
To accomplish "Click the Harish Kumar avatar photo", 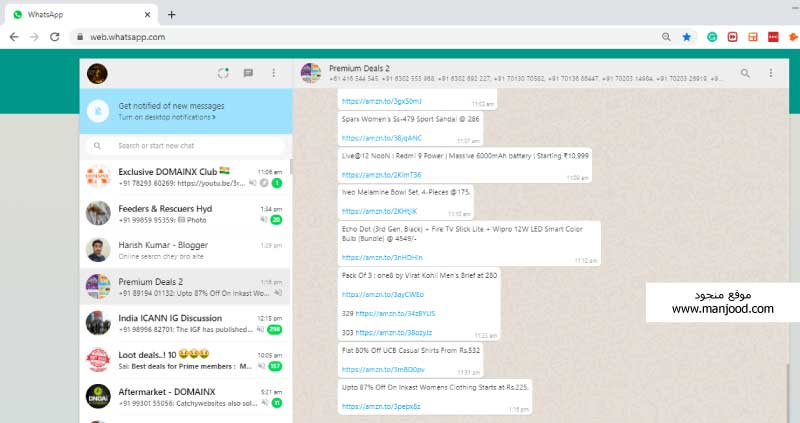I will tap(98, 250).
